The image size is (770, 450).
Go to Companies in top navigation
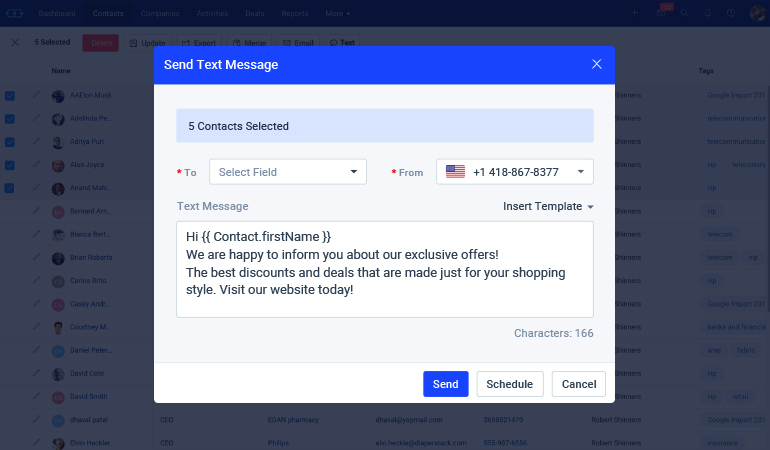[x=160, y=13]
